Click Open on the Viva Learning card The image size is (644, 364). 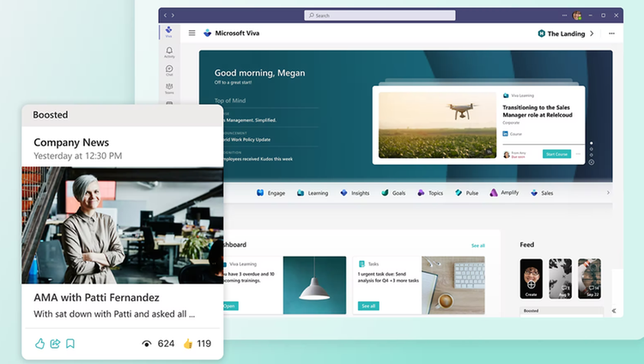(229, 306)
